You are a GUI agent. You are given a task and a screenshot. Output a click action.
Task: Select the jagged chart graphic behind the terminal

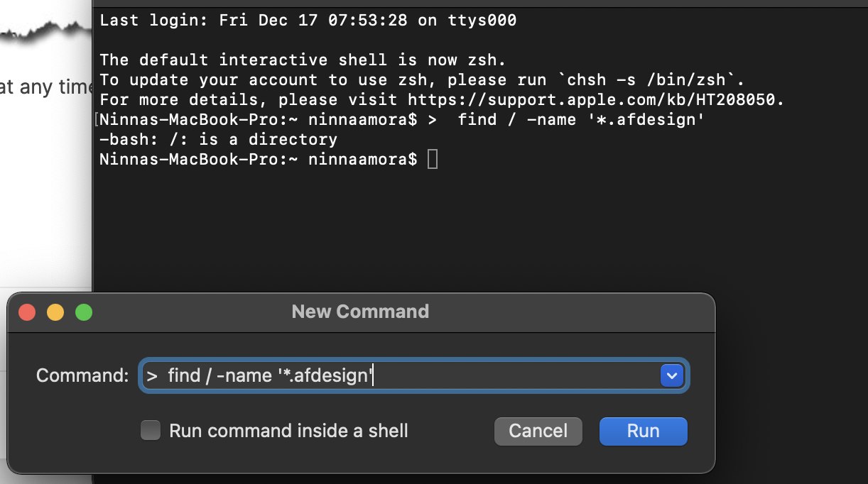pyautogui.click(x=46, y=33)
